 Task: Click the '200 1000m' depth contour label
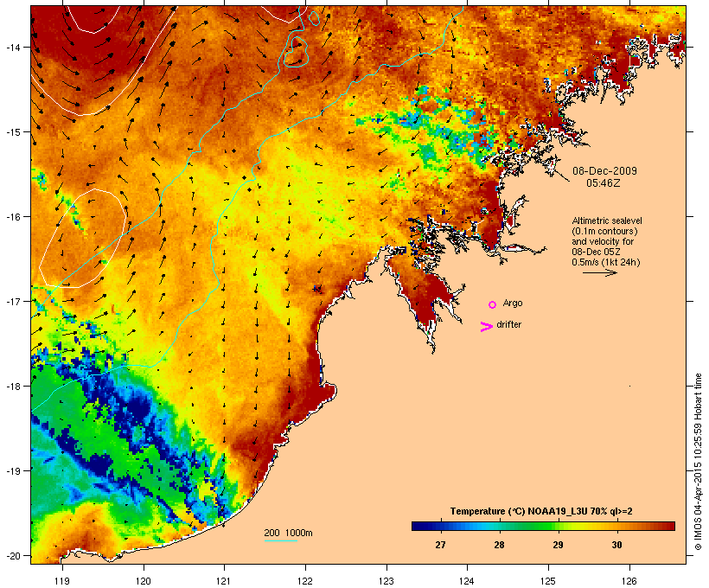[288, 533]
